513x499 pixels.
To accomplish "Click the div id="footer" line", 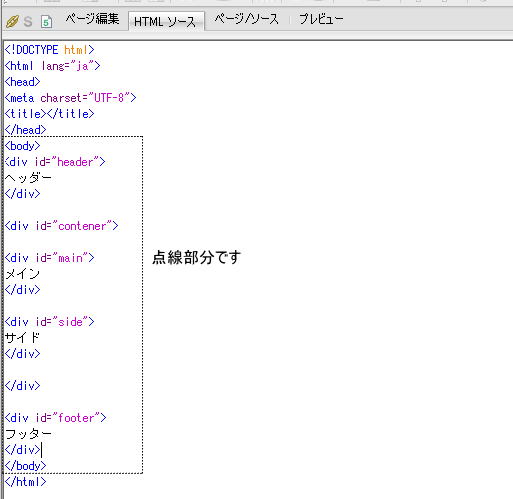I will tap(56, 418).
